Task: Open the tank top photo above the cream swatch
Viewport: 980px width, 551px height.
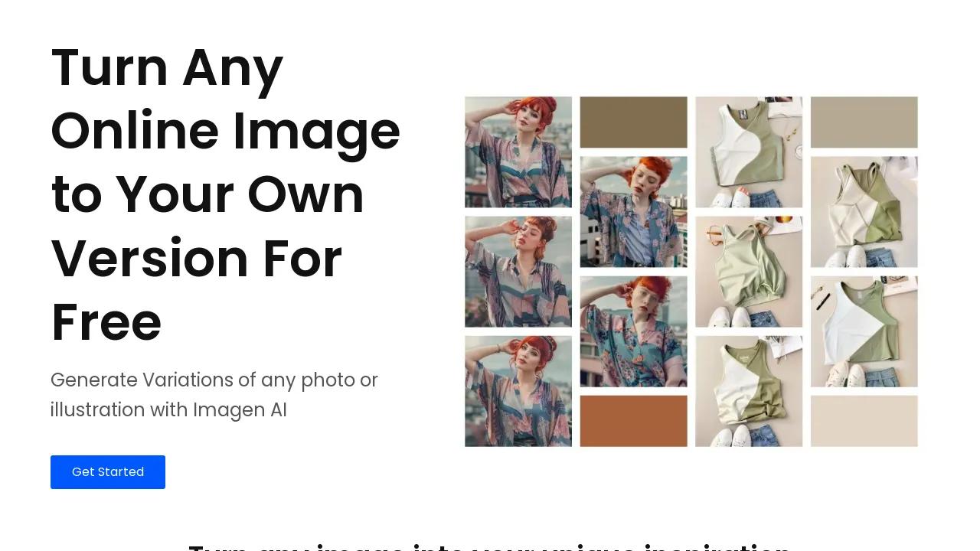Action: tap(864, 331)
